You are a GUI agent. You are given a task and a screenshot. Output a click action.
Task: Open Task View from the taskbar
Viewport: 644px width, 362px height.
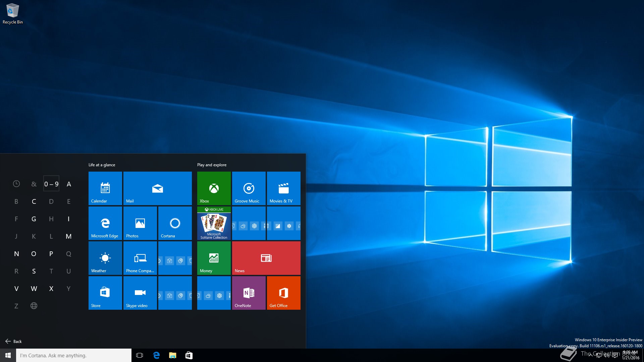tap(140, 355)
